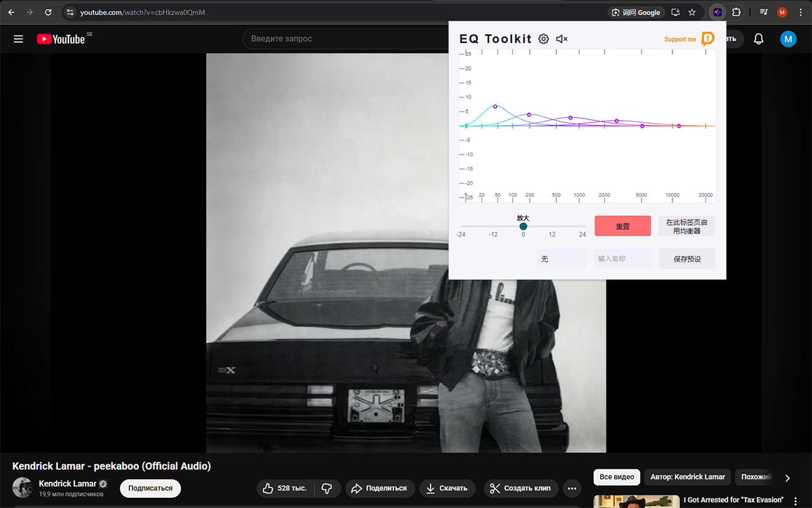The height and width of the screenshot is (508, 812).
Task: Open Chrome's three-dot menu
Action: pos(801,12)
